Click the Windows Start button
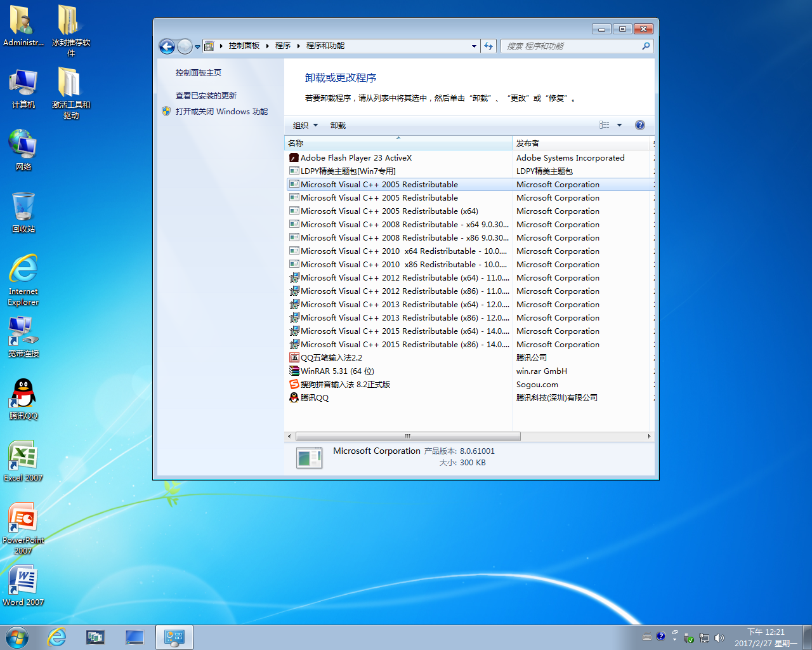The width and height of the screenshot is (812, 650). 17,637
